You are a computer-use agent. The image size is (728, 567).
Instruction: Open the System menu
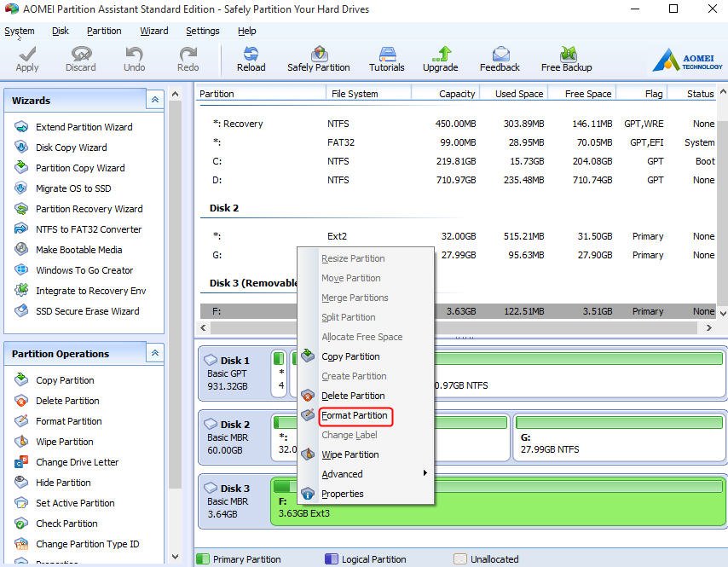click(x=20, y=31)
